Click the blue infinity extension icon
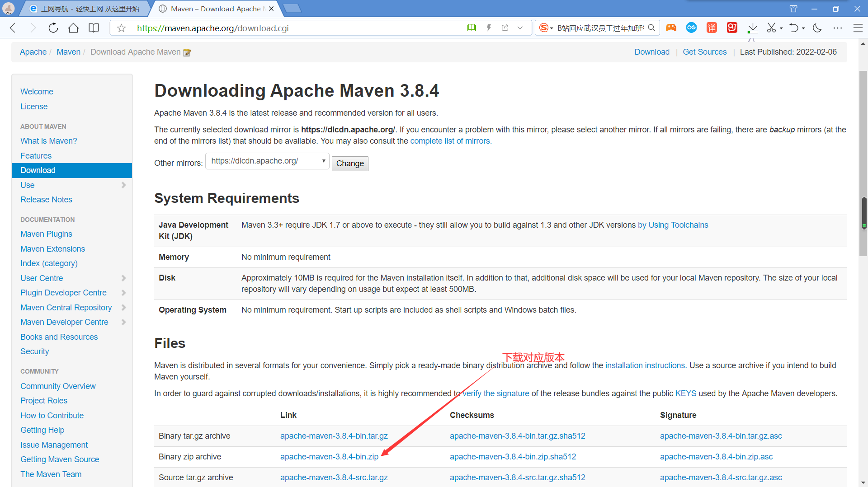This screenshot has width=868, height=487. pos(691,28)
